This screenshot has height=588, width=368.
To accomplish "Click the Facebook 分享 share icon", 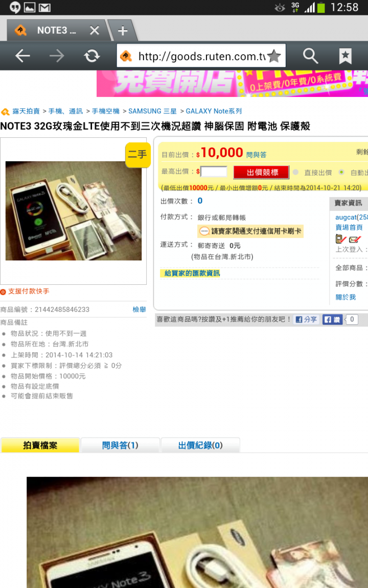I will click(x=306, y=320).
